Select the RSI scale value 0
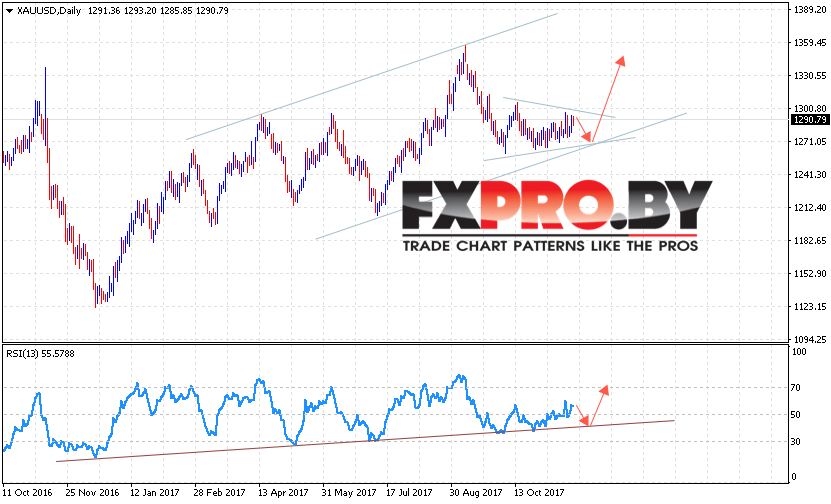 (x=794, y=477)
